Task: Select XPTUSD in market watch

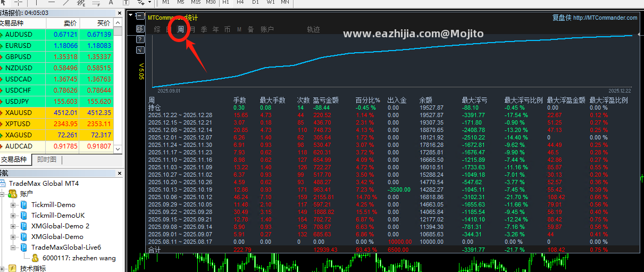Action: coord(57,123)
